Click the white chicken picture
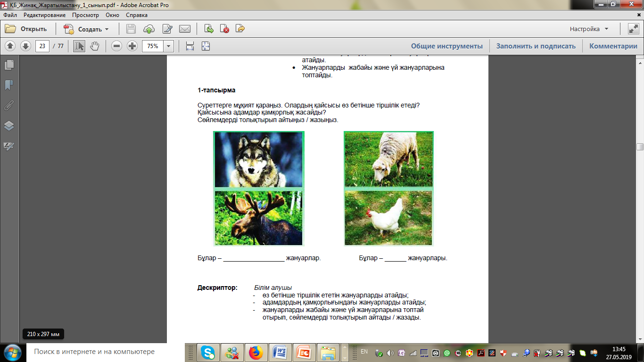644x362 pixels. pyautogui.click(x=389, y=218)
